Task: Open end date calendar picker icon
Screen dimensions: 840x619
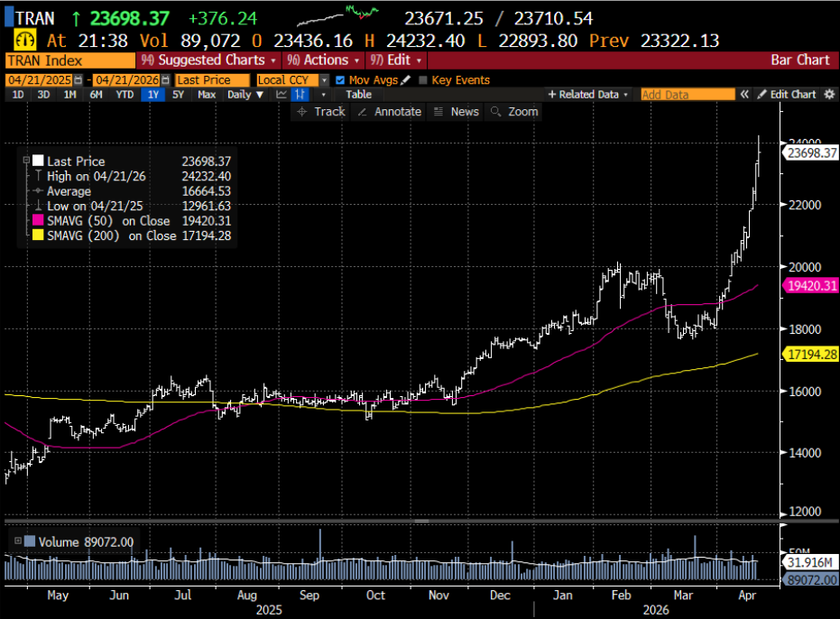Action: pos(165,79)
